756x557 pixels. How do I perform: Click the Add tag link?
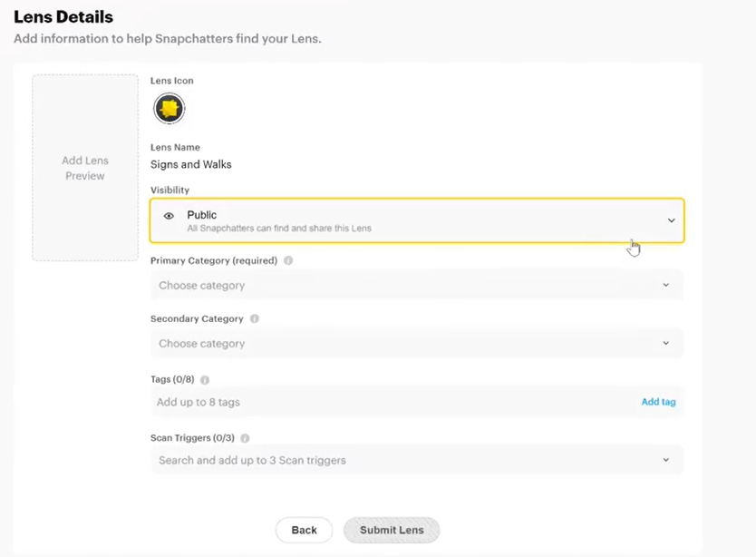point(658,402)
